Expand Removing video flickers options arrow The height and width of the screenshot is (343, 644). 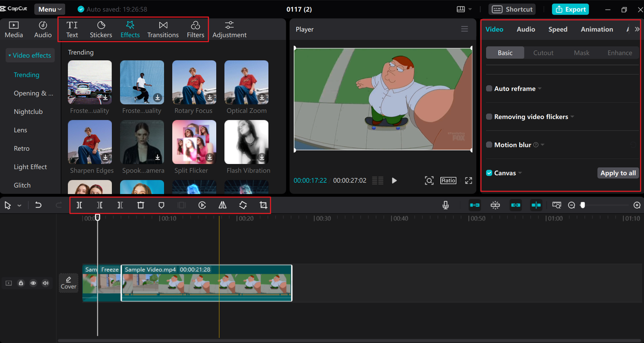coord(573,117)
